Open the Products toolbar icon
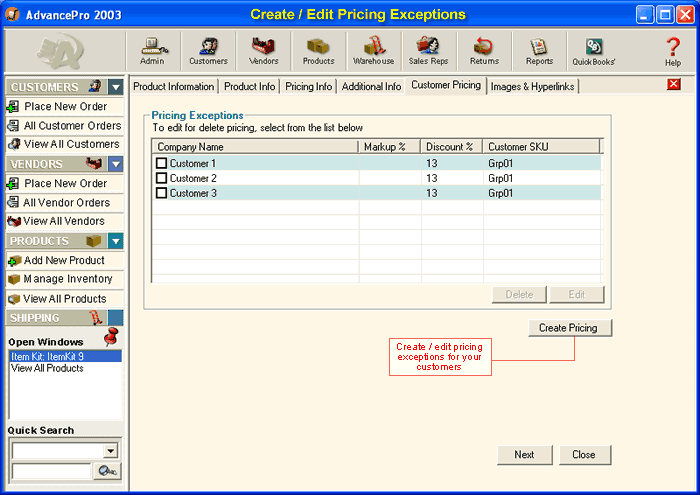700x495 pixels. pyautogui.click(x=318, y=51)
